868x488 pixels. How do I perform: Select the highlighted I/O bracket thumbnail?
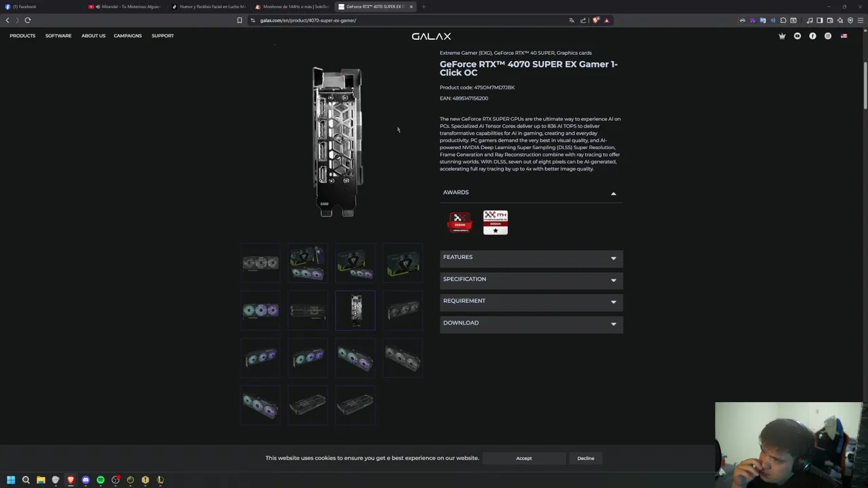click(x=355, y=310)
